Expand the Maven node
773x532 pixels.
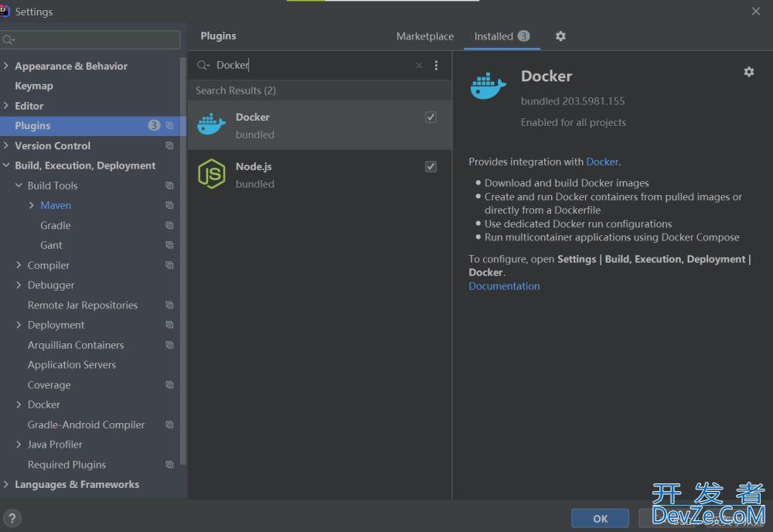[x=32, y=205]
